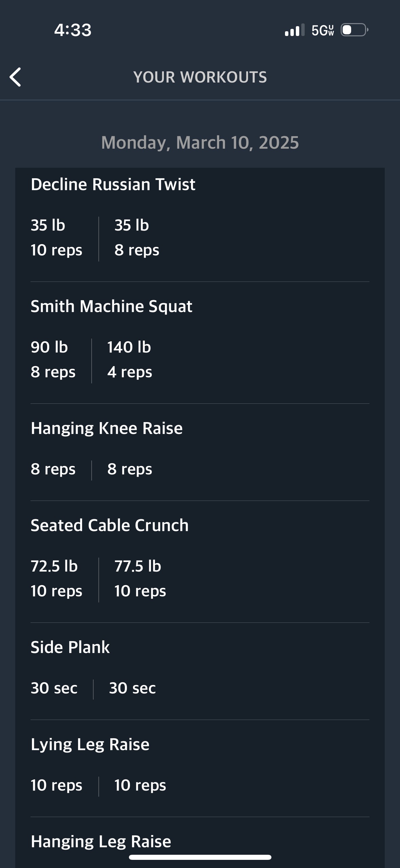Tap the YOUR WORKOUTS title
The height and width of the screenshot is (868, 400).
coord(200,77)
